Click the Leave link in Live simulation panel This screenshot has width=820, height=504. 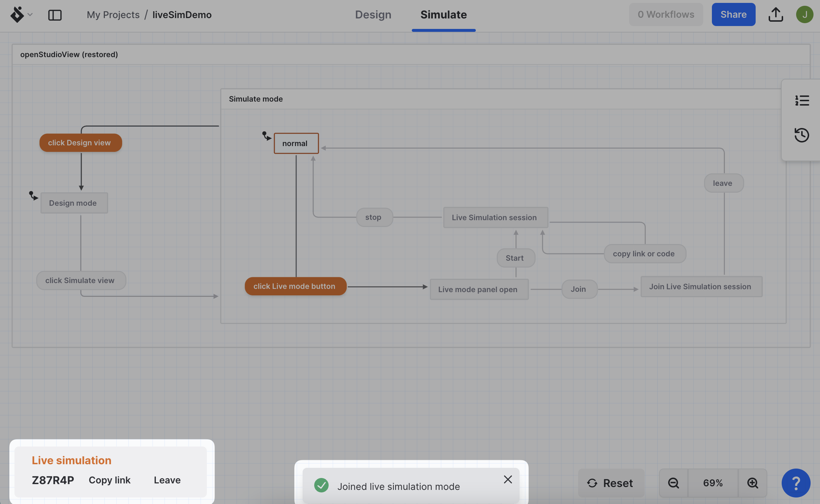(x=167, y=479)
